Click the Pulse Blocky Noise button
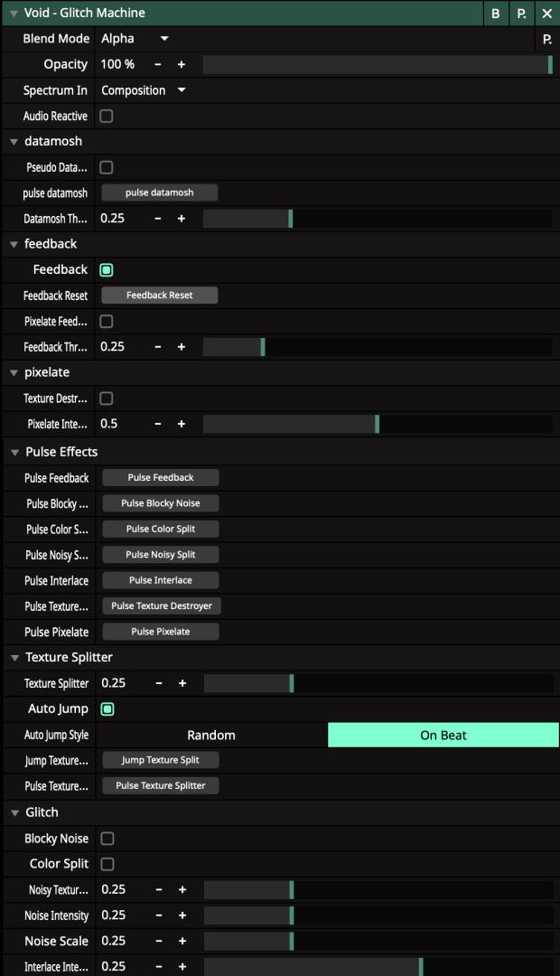The image size is (560, 976). pos(161,503)
